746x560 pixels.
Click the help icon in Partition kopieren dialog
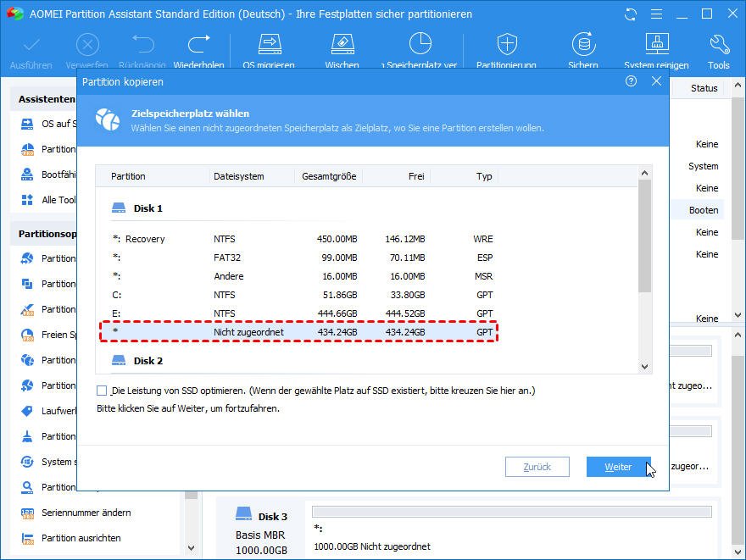pos(631,81)
